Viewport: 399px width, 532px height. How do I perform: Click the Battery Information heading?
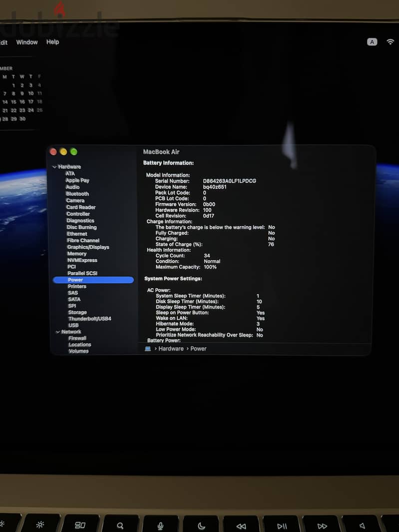[168, 163]
